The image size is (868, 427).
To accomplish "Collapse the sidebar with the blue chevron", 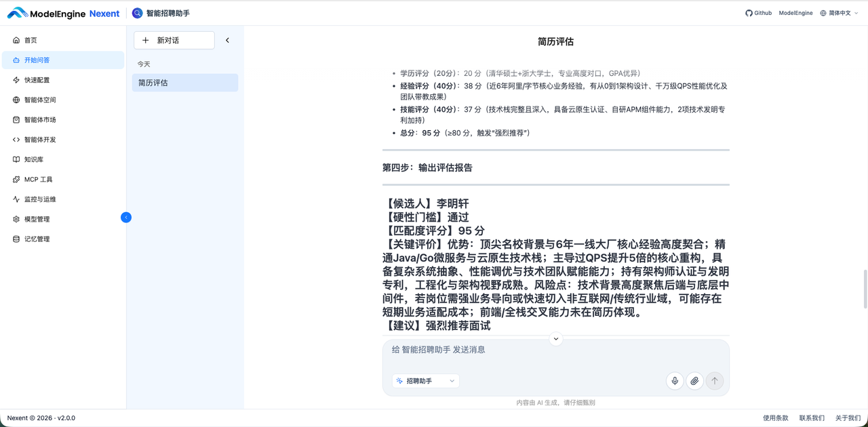I will [x=126, y=217].
